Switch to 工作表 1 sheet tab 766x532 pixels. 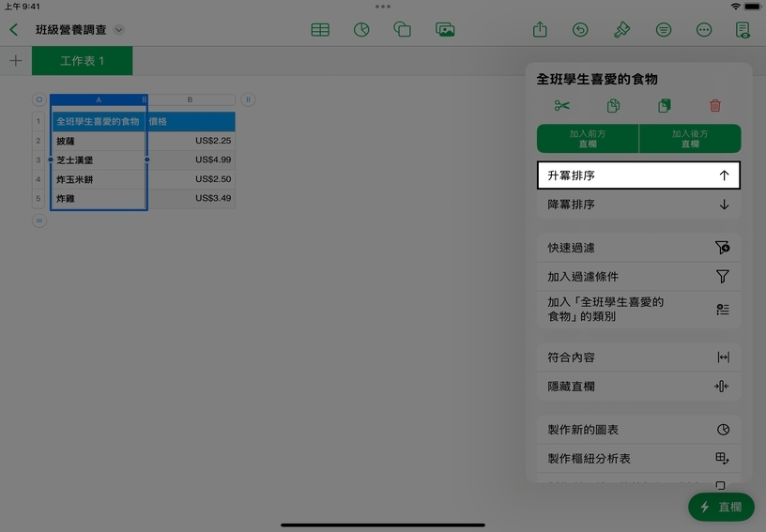click(x=83, y=61)
